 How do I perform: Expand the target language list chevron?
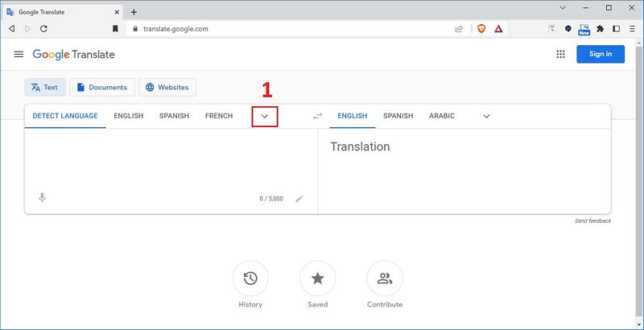[486, 116]
